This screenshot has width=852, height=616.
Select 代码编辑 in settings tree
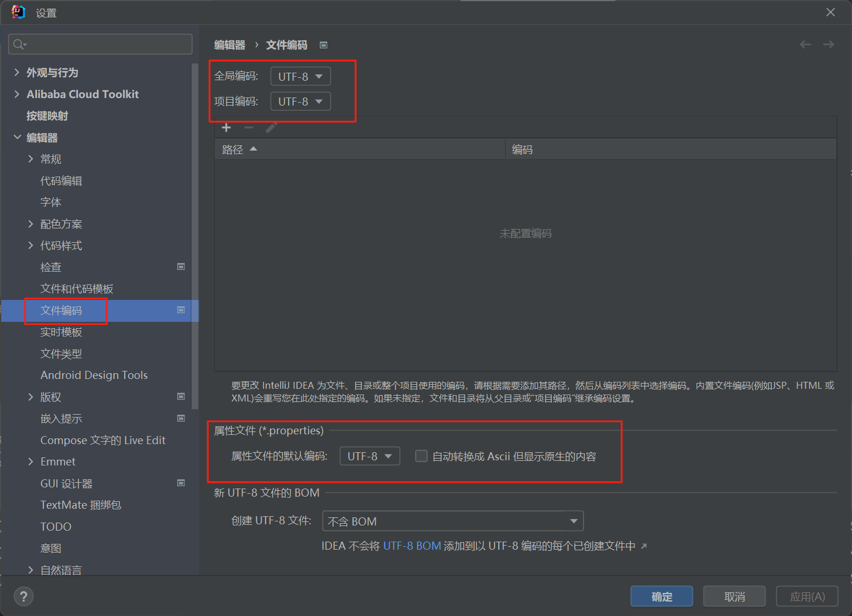click(61, 181)
